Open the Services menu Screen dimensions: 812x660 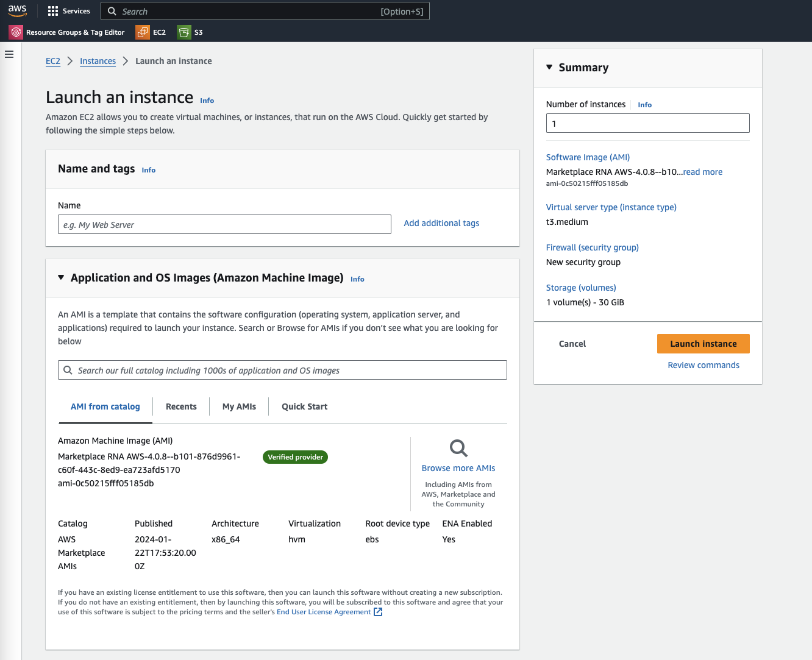pyautogui.click(x=69, y=10)
